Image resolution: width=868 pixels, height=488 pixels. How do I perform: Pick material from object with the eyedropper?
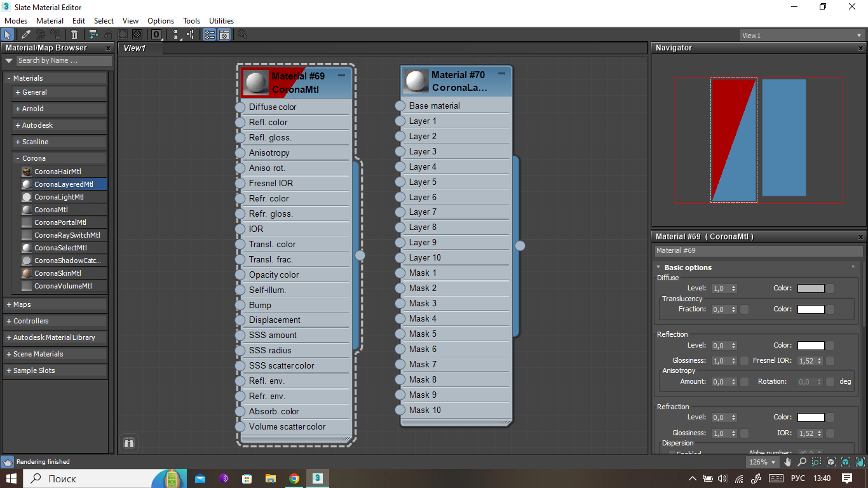pos(26,34)
